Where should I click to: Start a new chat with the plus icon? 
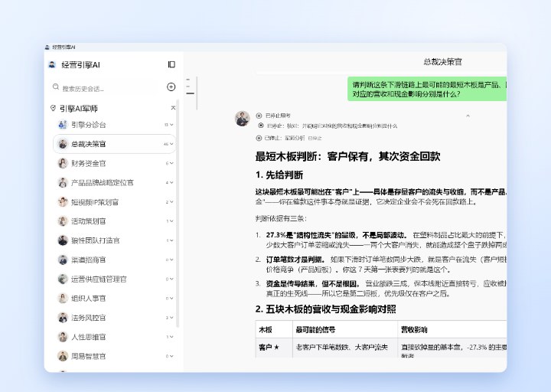click(x=171, y=87)
